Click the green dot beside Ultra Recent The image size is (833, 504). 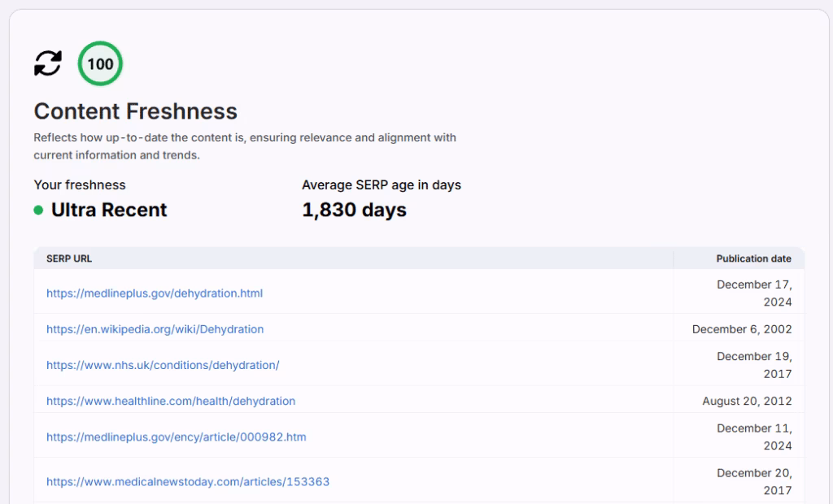click(x=38, y=210)
